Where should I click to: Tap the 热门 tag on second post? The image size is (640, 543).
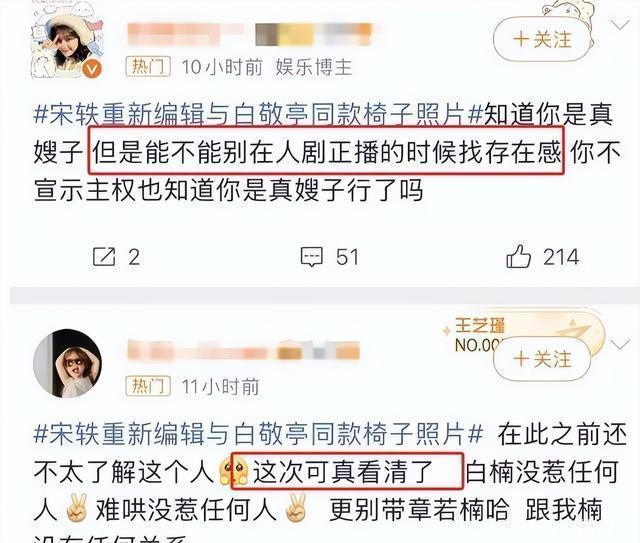(148, 386)
